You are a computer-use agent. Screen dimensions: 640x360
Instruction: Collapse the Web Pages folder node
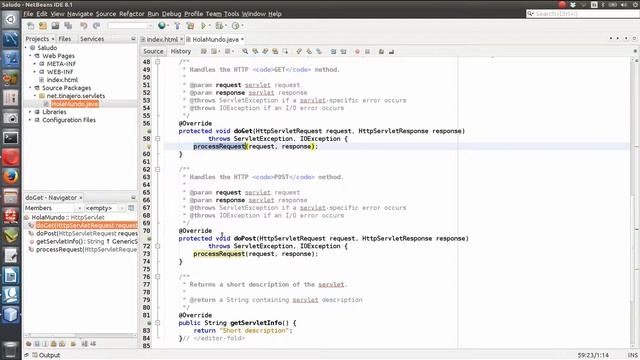(x=30, y=56)
